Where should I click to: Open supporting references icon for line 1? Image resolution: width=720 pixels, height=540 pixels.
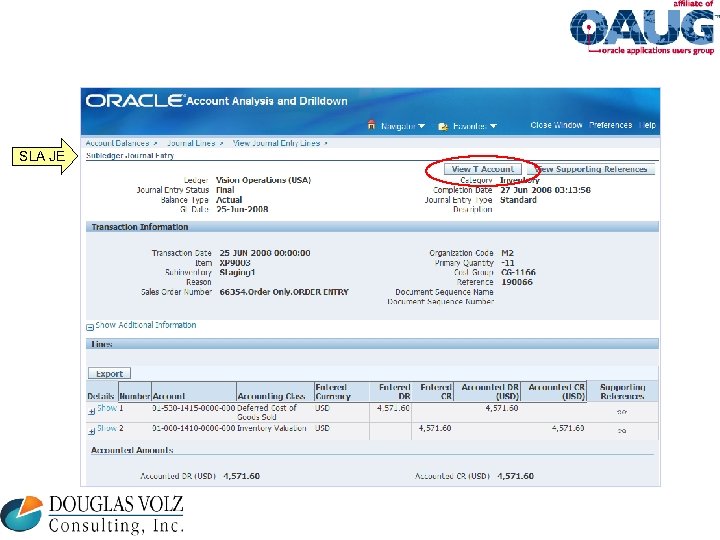[x=622, y=412]
